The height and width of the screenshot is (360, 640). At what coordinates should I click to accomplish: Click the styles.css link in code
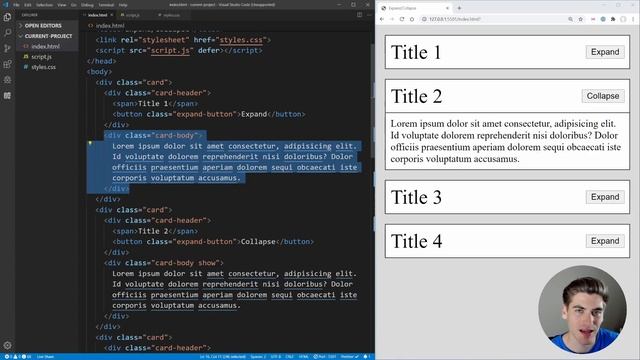click(x=241, y=40)
